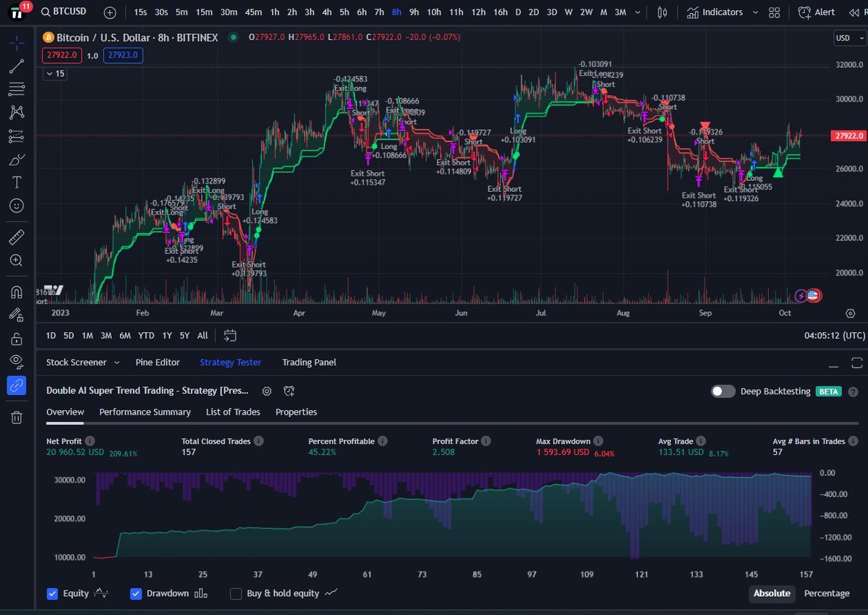Click the blue buy price 27923.0 button
This screenshot has width=868, height=615.
122,55
